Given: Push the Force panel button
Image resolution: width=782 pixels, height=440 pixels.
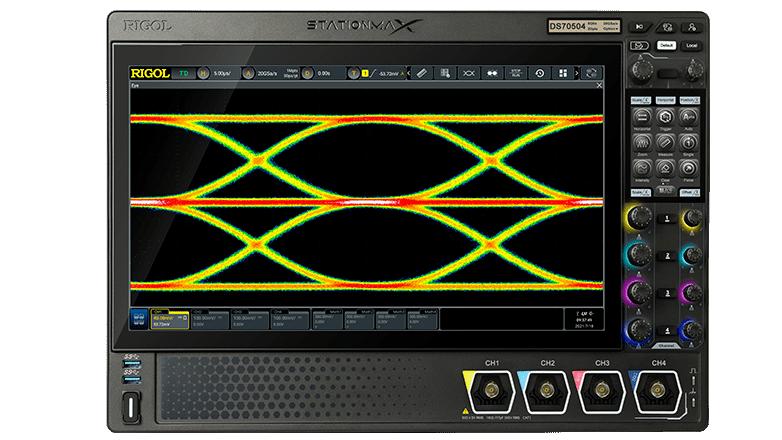Looking at the screenshot, I should pos(688,168).
